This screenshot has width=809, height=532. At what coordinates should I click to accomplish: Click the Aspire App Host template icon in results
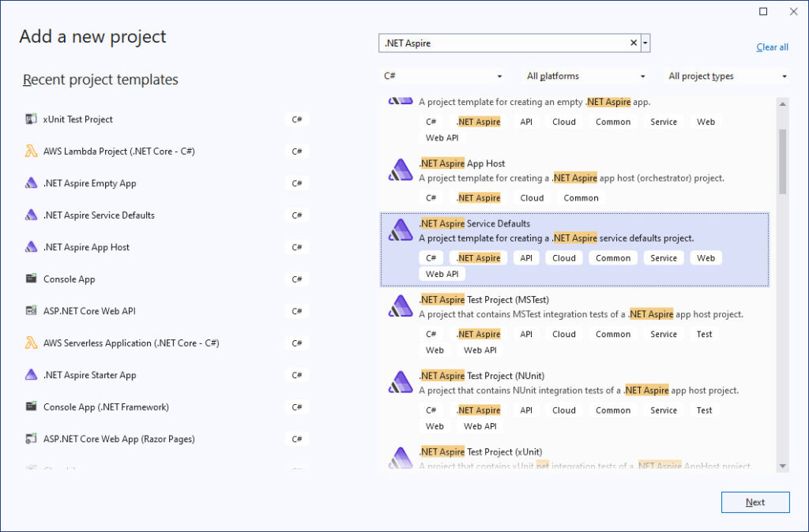[401, 170]
